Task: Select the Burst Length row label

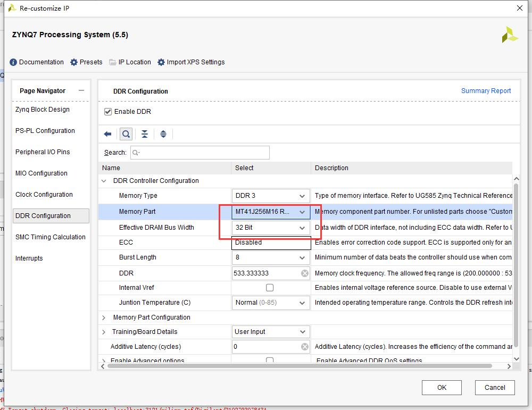Action: point(138,257)
